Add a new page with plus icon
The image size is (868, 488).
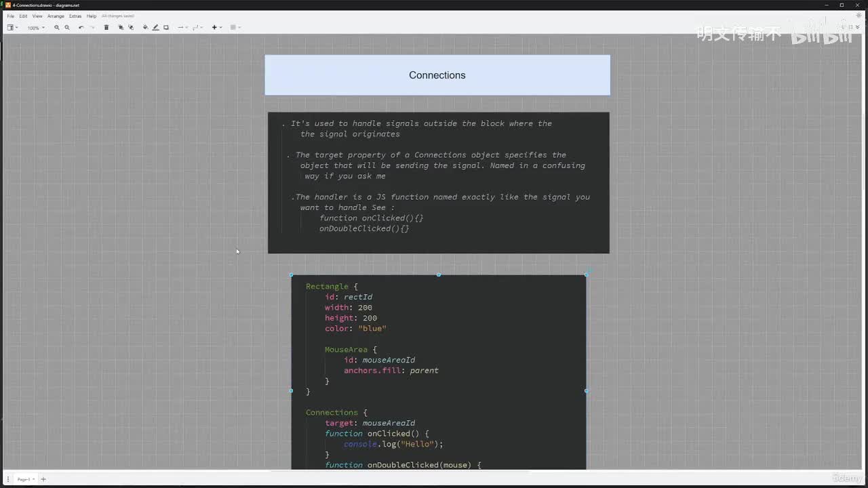[43, 479]
